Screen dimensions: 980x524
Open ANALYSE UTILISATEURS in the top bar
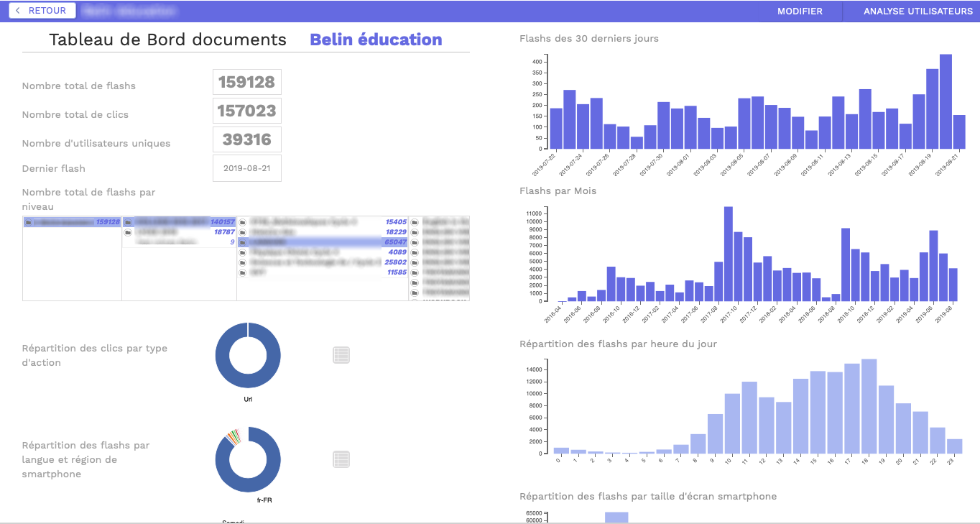(x=917, y=11)
